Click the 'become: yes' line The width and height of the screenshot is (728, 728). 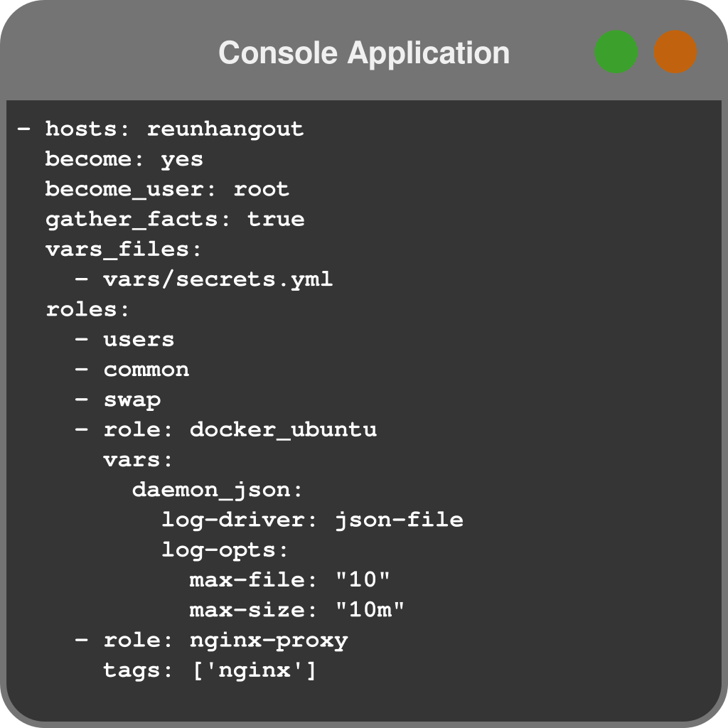[x=124, y=159]
